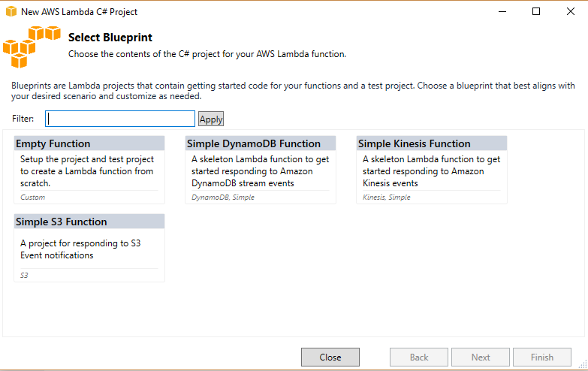Apply the blueprint filter
588x371 pixels.
[x=211, y=119]
